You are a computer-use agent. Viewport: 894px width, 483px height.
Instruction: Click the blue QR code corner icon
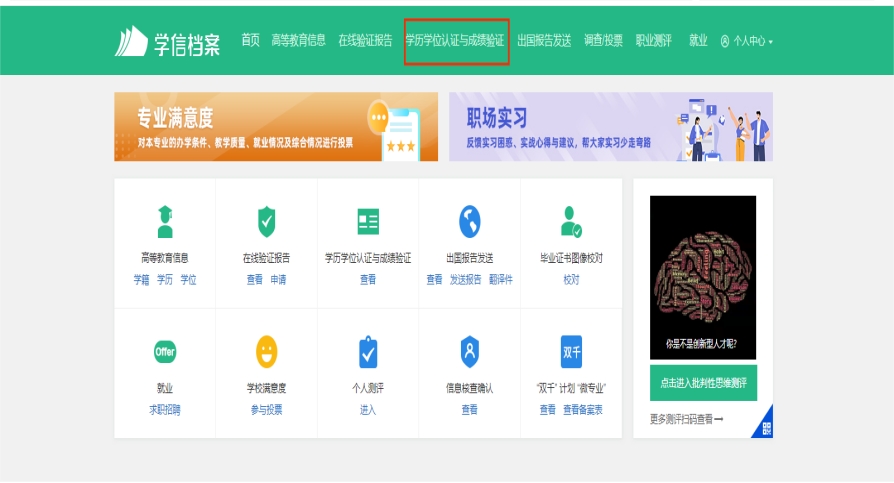[x=765, y=428]
